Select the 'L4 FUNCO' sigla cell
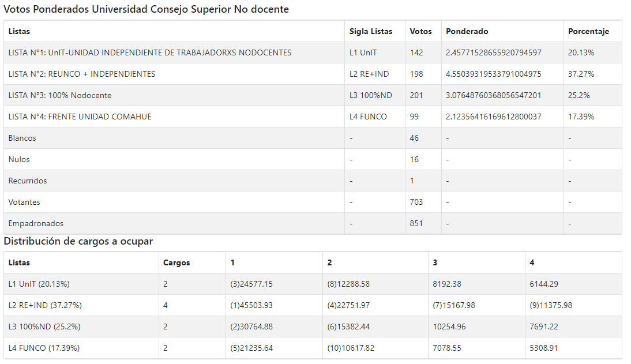Screen dimensions: 631x364 tap(368, 117)
